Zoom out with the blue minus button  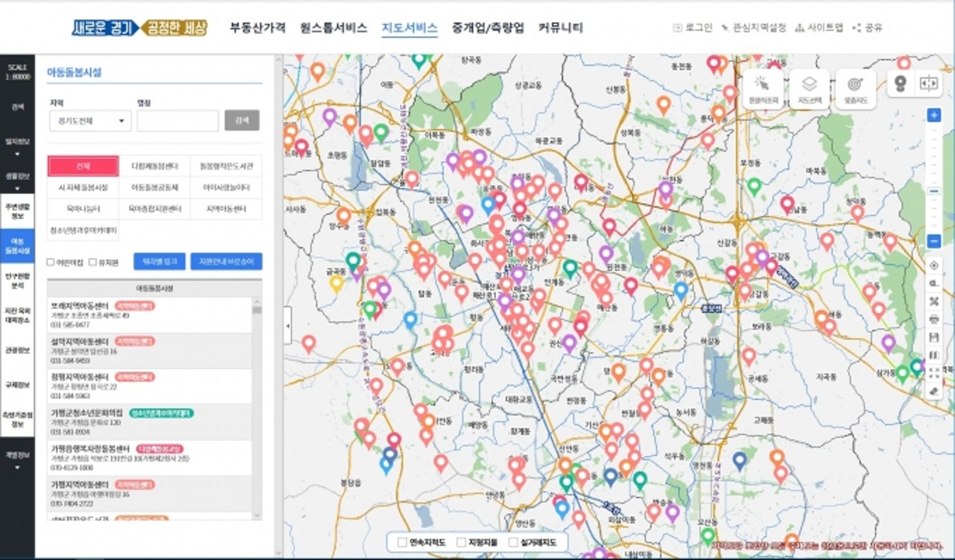pos(934,241)
